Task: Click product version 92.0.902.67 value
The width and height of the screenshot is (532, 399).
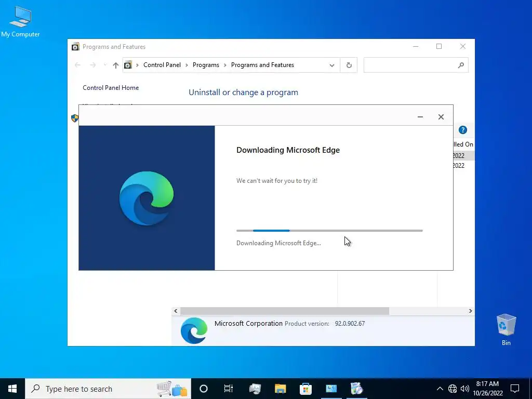Action: click(350, 324)
